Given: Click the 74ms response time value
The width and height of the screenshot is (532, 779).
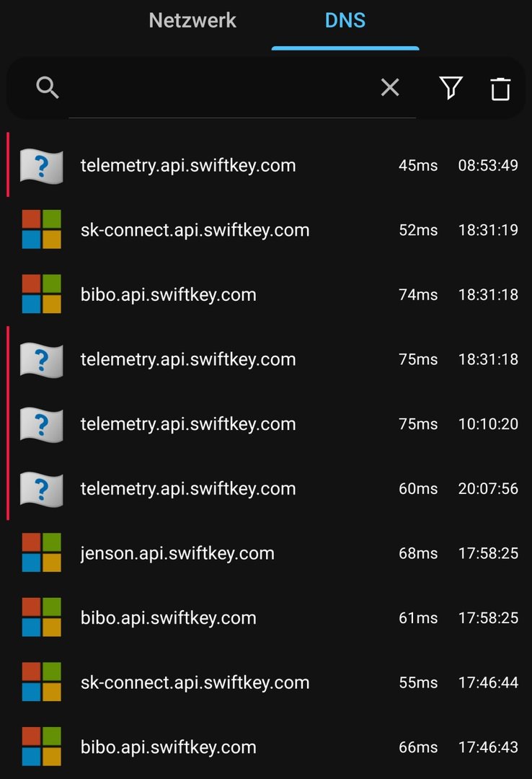Looking at the screenshot, I should (418, 294).
